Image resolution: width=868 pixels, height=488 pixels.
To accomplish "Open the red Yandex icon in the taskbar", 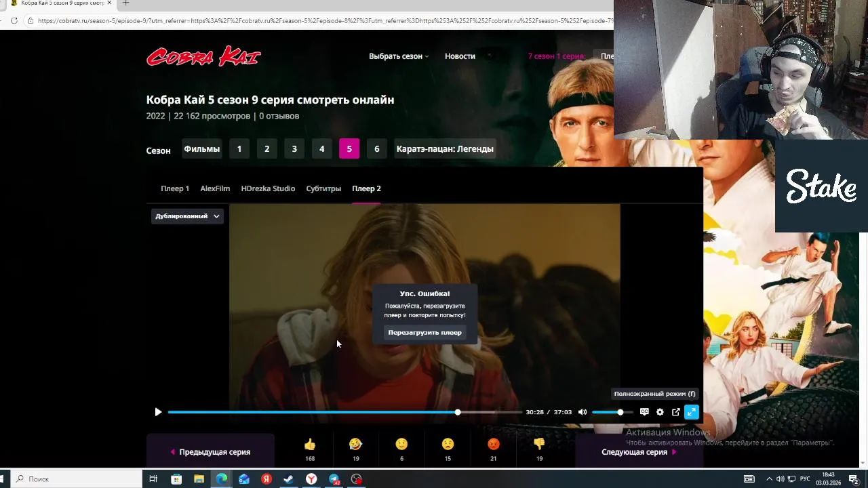I will tap(267, 479).
